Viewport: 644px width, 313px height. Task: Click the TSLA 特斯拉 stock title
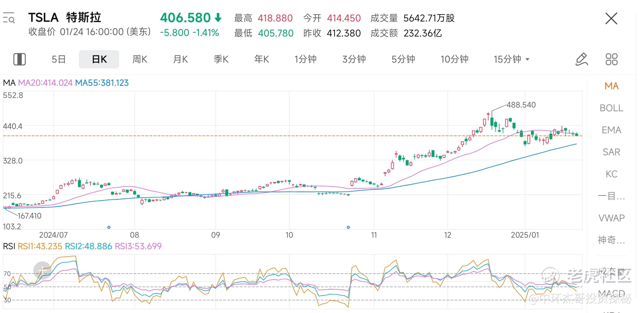[65, 18]
